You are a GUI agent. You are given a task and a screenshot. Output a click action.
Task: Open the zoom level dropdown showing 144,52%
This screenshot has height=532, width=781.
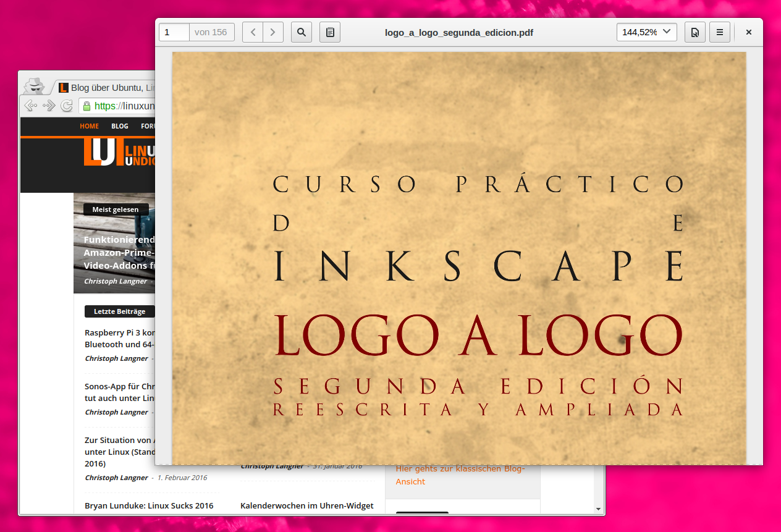pyautogui.click(x=647, y=32)
